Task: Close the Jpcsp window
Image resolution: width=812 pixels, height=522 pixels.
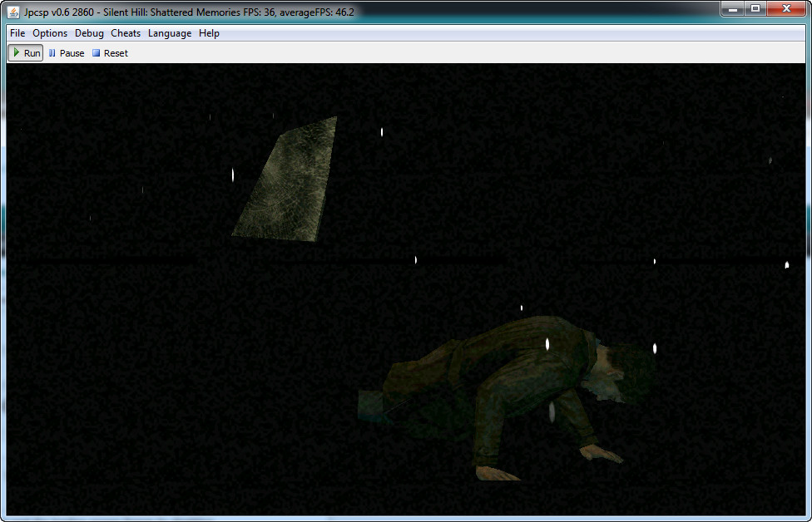Action: click(x=786, y=9)
